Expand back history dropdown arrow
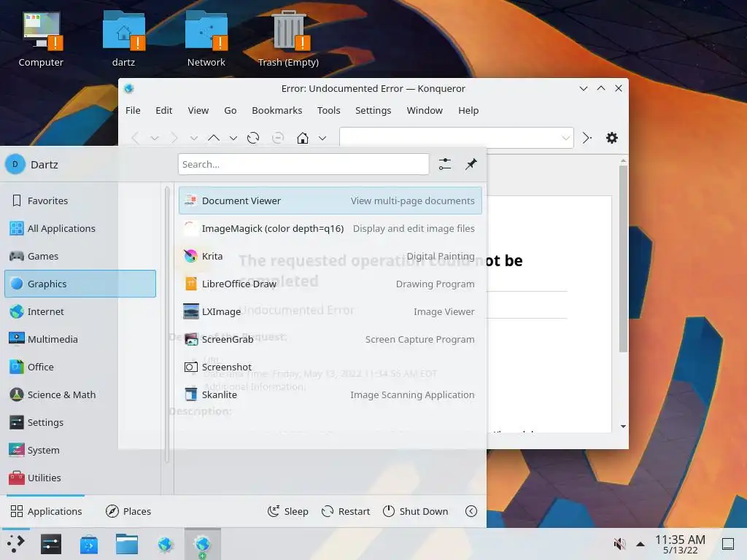The width and height of the screenshot is (747, 560). (155, 138)
